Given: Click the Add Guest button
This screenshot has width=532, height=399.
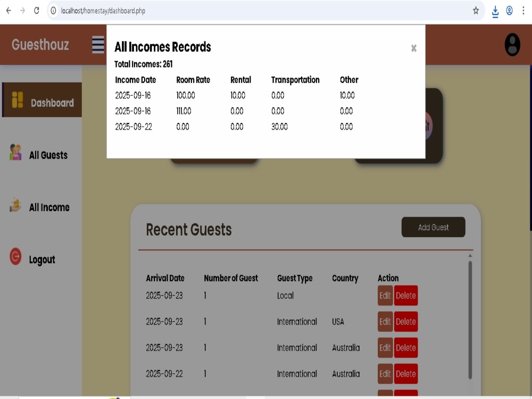Looking at the screenshot, I should tap(433, 227).
